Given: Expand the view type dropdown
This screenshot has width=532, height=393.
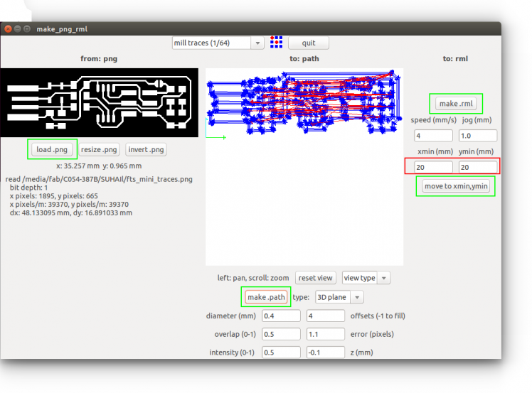Looking at the screenshot, I should (x=366, y=278).
